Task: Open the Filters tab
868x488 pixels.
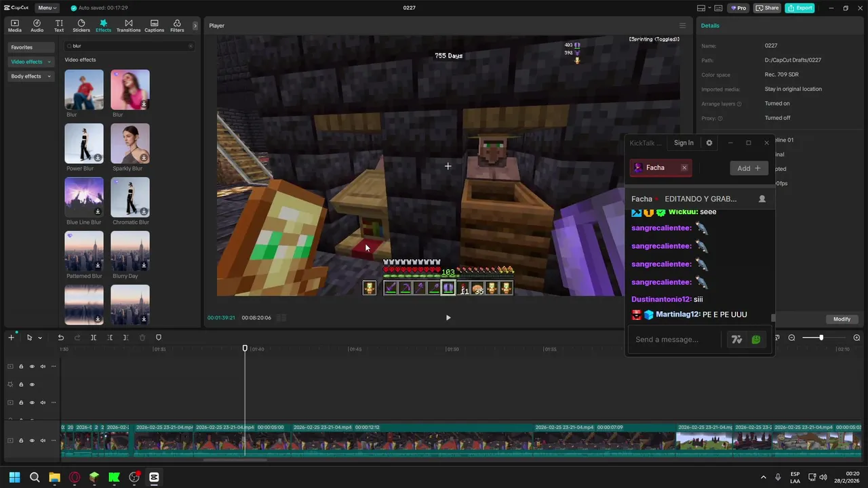Action: tap(177, 26)
